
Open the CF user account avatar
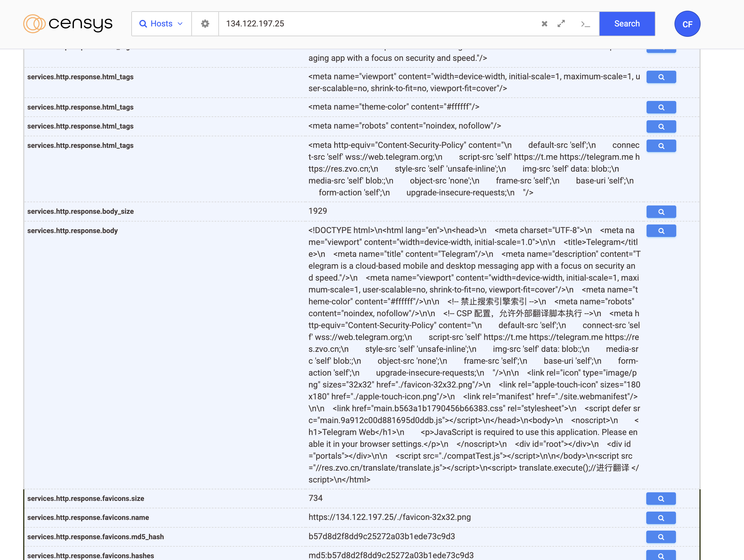point(687,24)
